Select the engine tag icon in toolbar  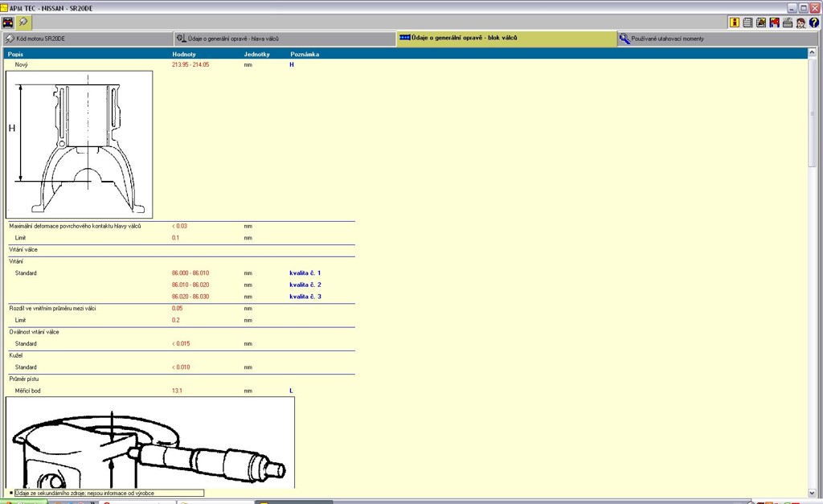pyautogui.click(x=23, y=23)
